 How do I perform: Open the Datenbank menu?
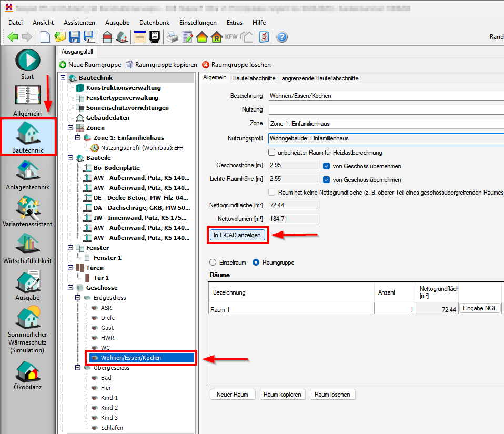point(154,23)
